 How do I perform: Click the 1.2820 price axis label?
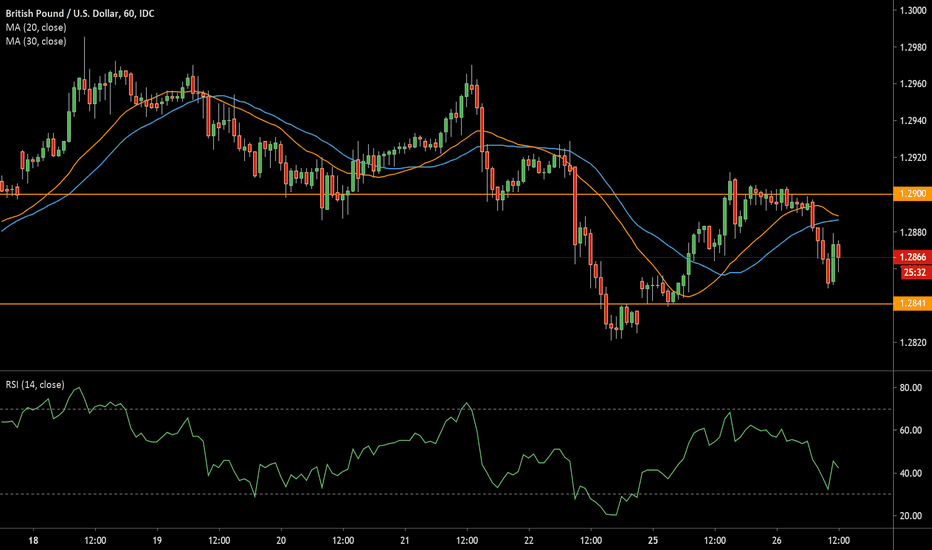(911, 343)
